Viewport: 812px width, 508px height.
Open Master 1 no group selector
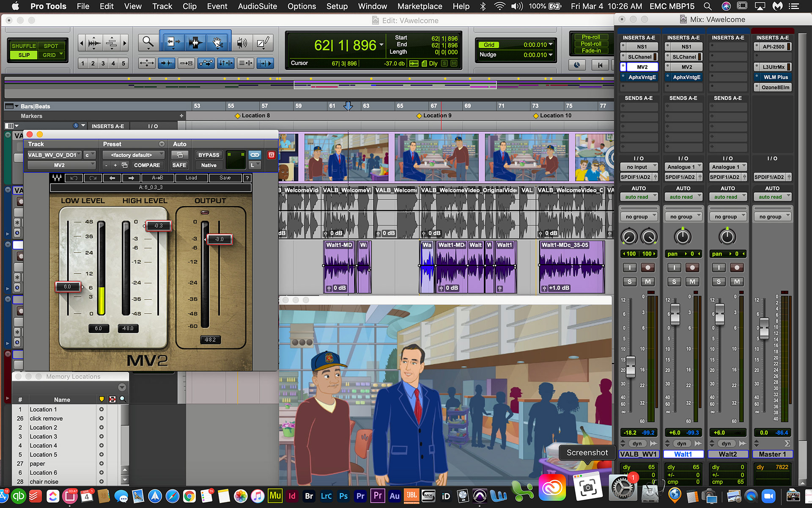tap(772, 216)
